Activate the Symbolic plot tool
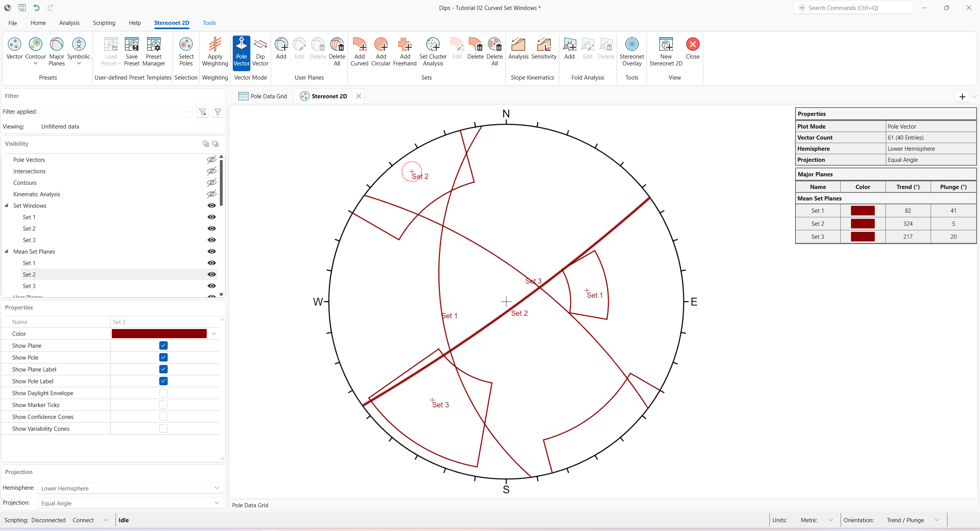 (78, 50)
